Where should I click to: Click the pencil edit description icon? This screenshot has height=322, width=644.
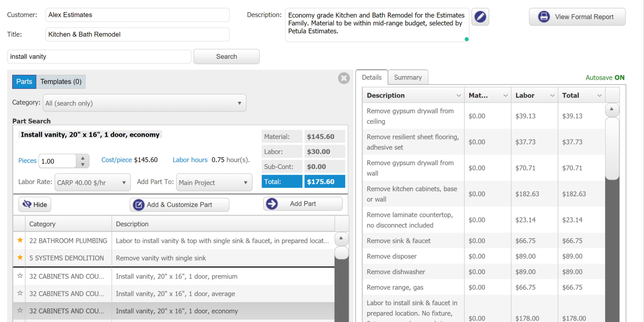(480, 17)
